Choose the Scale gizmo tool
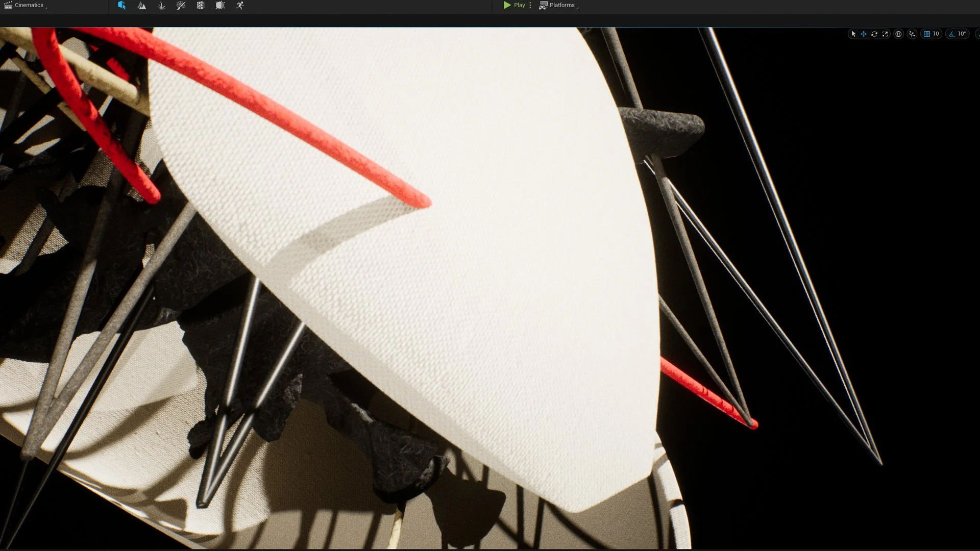This screenshot has width=980, height=551. [885, 34]
